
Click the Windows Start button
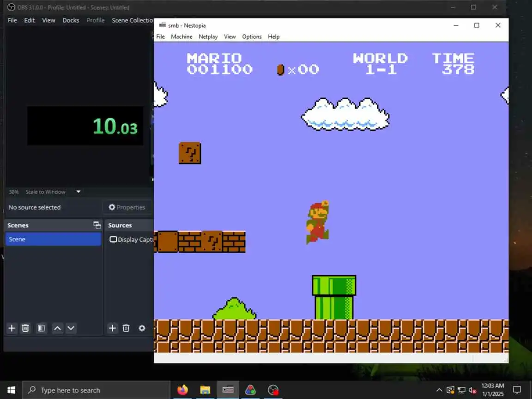click(11, 390)
